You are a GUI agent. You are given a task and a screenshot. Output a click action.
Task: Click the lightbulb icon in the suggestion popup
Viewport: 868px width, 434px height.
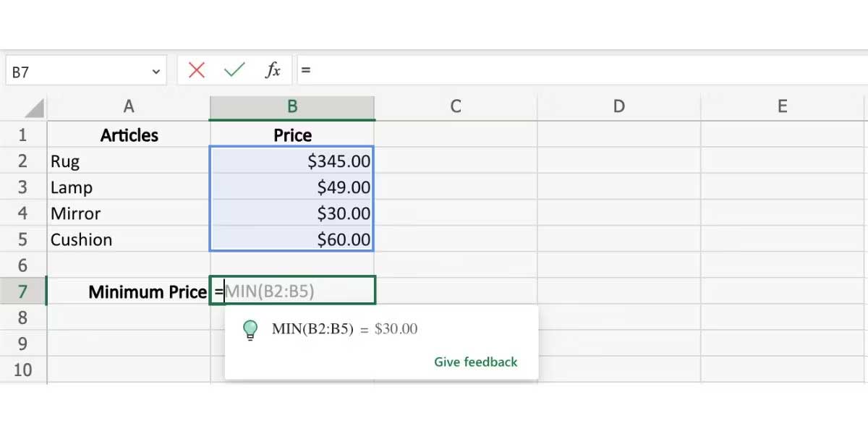251,328
